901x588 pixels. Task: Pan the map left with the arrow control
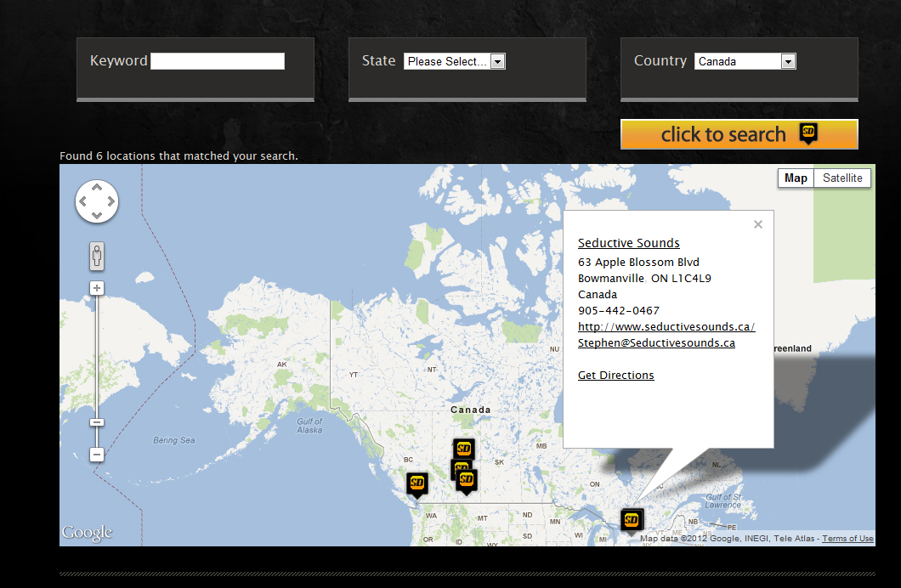pos(82,201)
